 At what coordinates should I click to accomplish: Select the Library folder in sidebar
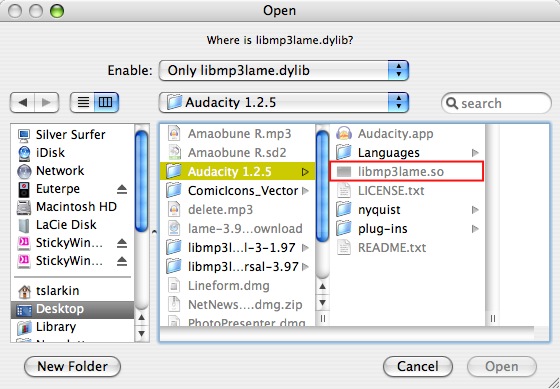tap(56, 327)
